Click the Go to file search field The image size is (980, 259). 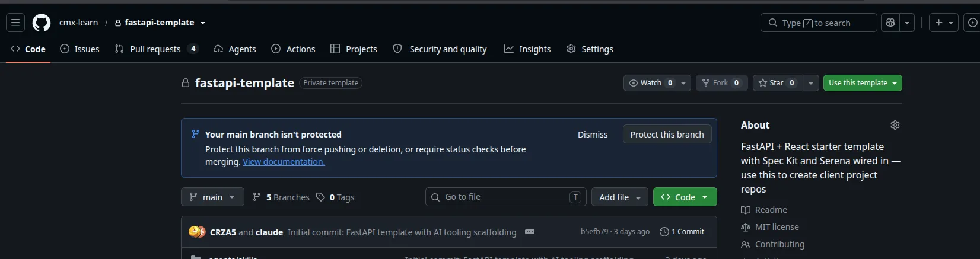point(505,197)
